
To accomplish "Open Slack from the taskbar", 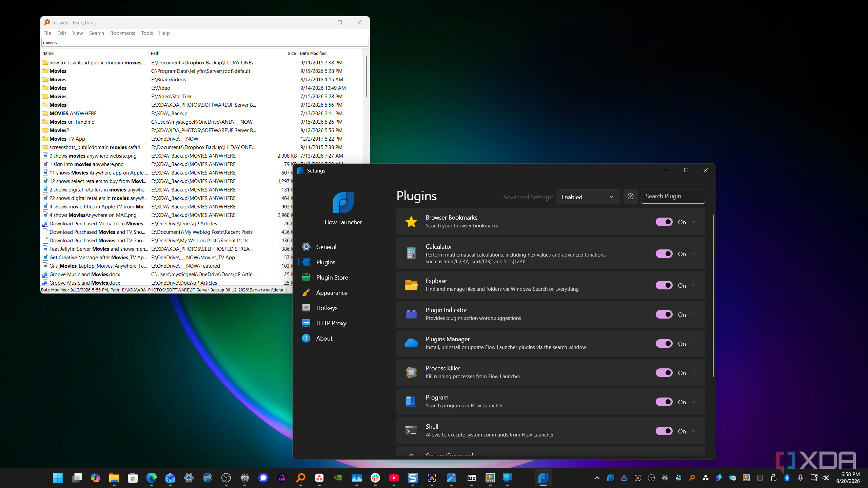I will pyautogui.click(x=375, y=478).
